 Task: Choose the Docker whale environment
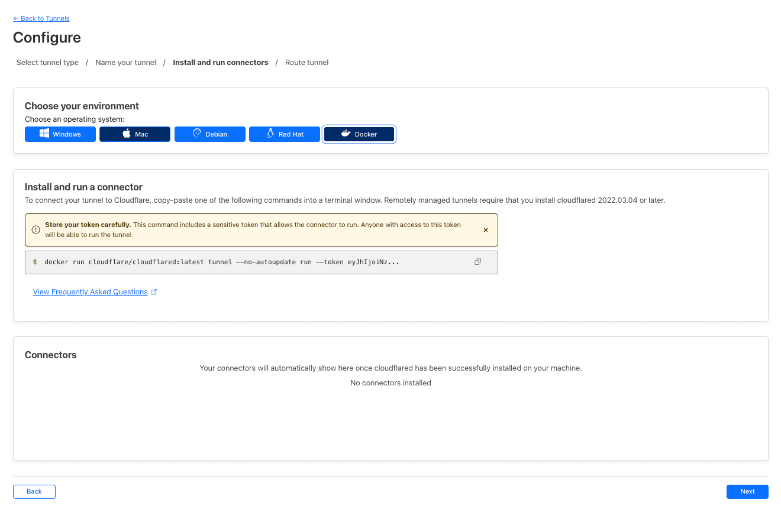tap(359, 134)
